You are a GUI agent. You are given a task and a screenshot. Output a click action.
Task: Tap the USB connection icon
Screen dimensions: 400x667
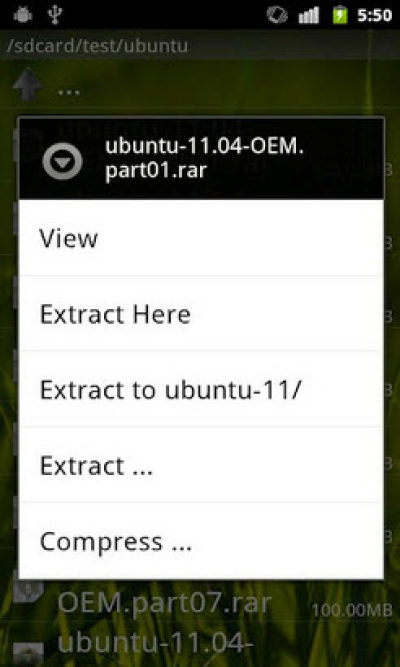(54, 15)
